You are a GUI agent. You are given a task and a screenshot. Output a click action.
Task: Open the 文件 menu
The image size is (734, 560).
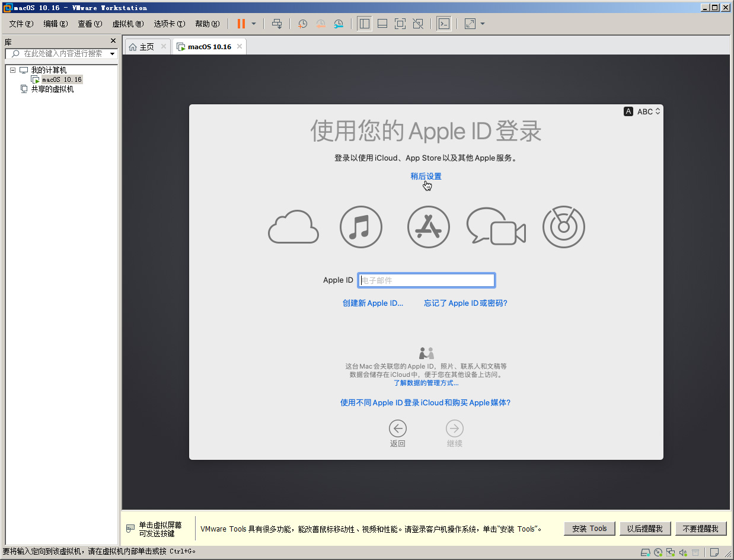[x=21, y=24]
